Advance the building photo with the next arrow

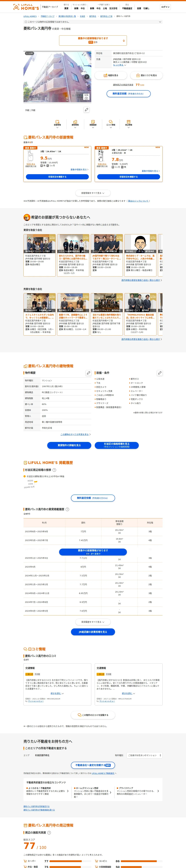click(x=87, y=77)
